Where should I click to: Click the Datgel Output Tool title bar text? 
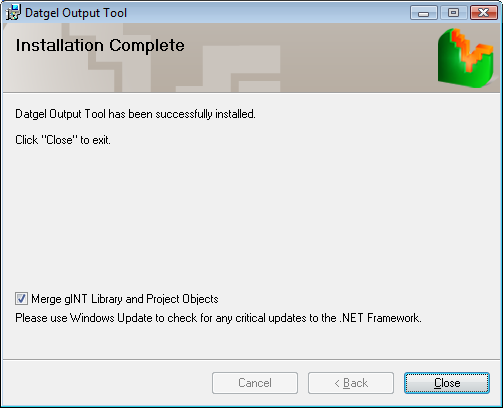76,13
